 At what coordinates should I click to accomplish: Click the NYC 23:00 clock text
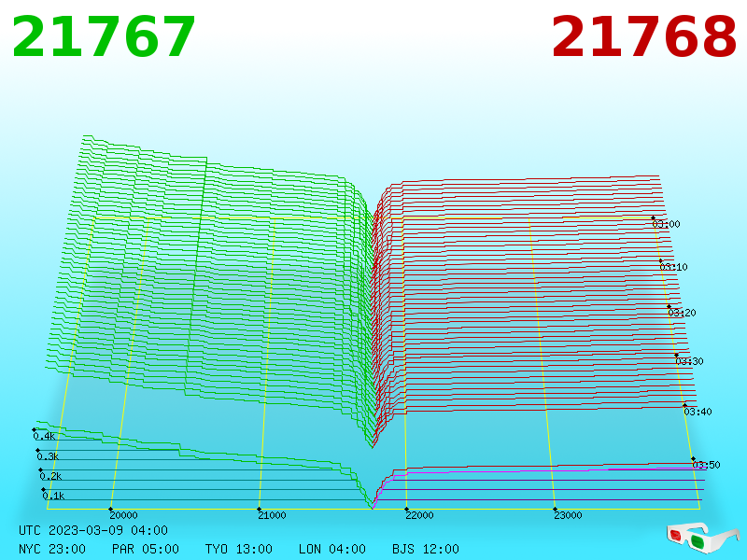click(52, 549)
